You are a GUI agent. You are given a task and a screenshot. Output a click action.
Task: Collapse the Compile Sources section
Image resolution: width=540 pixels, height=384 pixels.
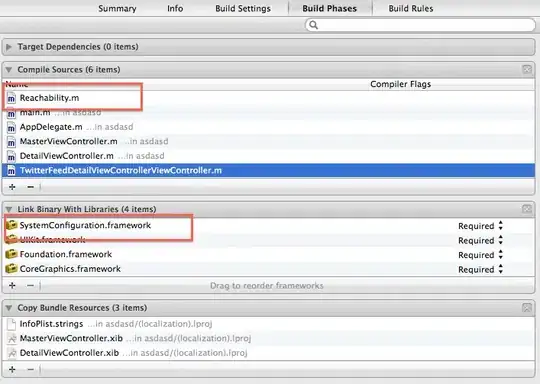tap(9, 70)
